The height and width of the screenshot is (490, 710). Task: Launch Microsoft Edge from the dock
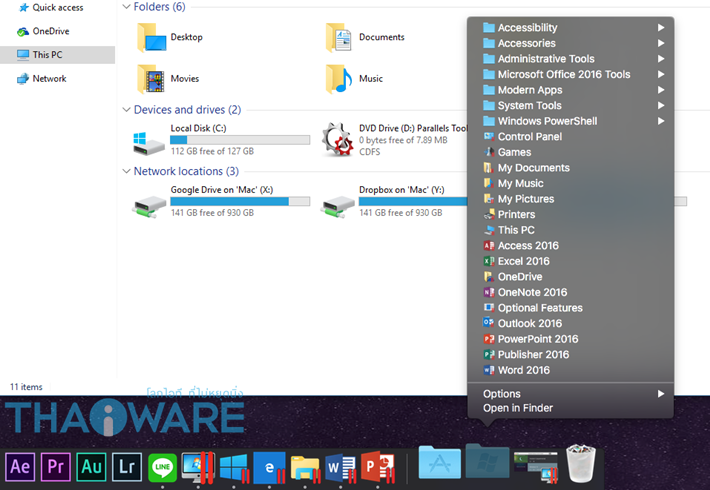(x=269, y=467)
